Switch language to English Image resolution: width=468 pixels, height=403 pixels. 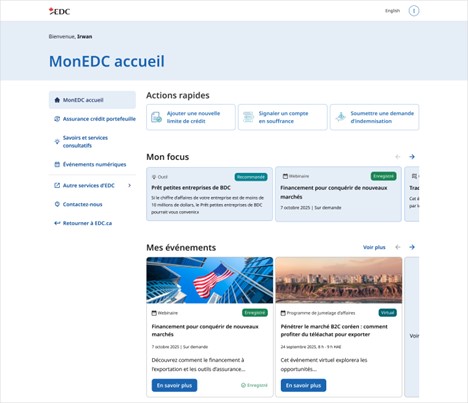point(392,11)
